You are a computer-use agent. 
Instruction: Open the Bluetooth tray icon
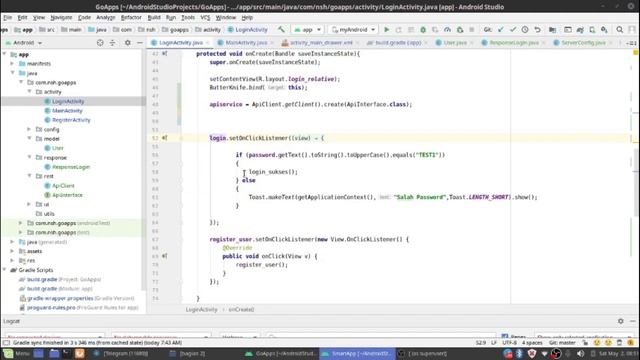(519, 353)
